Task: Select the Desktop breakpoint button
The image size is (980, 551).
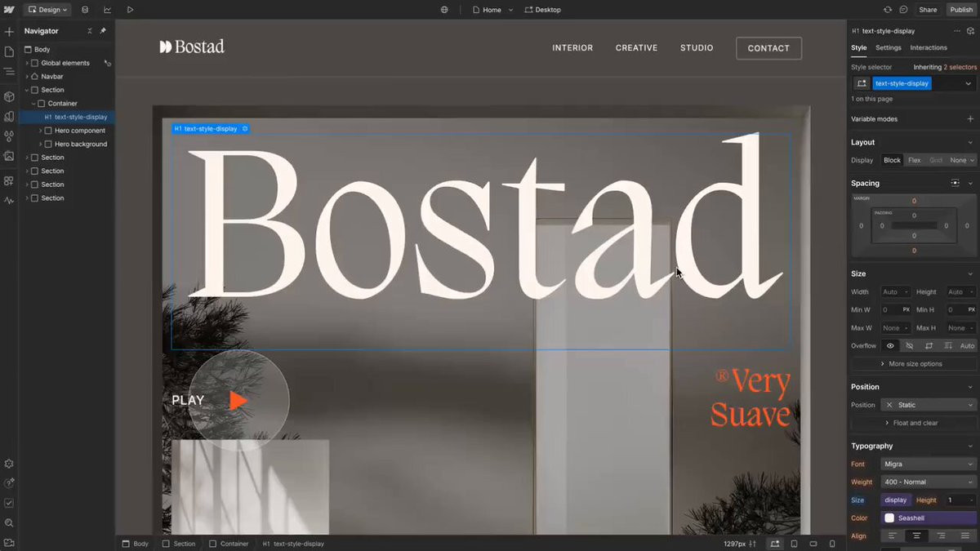Action: pyautogui.click(x=542, y=10)
